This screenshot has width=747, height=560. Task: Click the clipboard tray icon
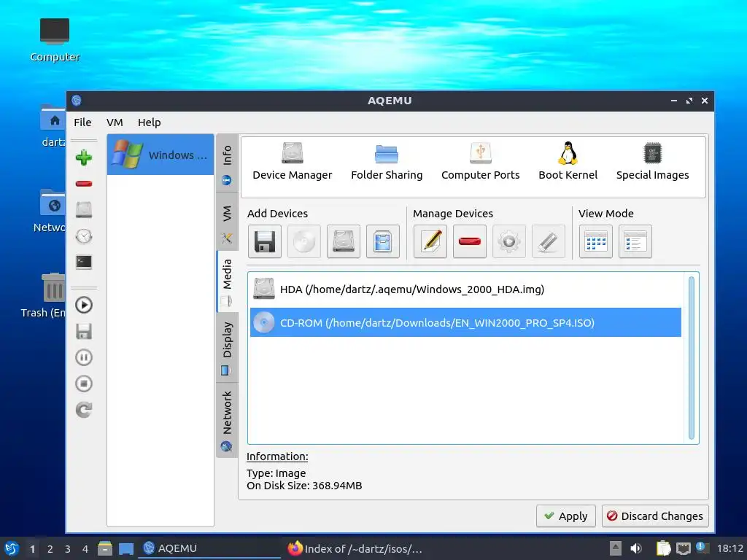(663, 548)
